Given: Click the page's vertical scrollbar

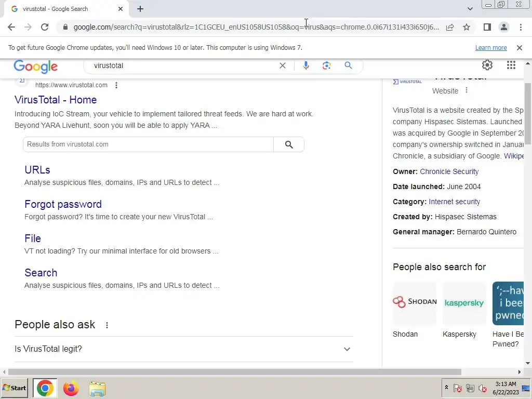Looking at the screenshot, I should click(x=528, y=114).
